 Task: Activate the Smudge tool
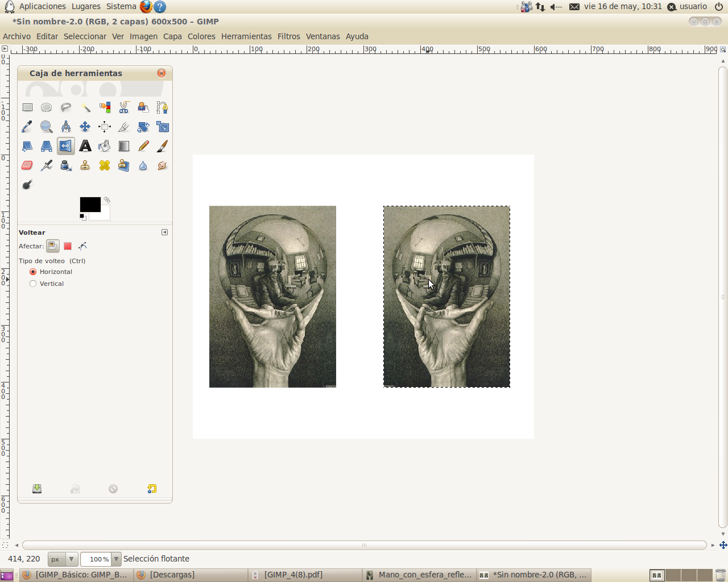tap(162, 165)
